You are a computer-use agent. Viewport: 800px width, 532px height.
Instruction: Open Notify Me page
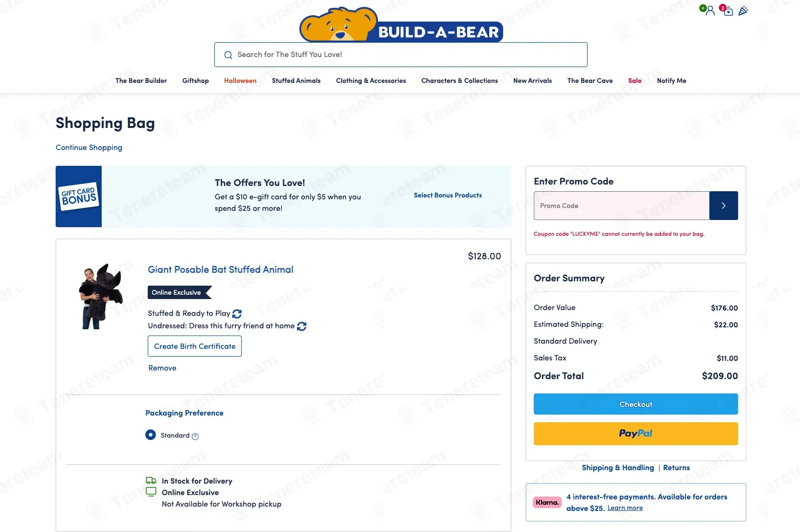click(671, 81)
